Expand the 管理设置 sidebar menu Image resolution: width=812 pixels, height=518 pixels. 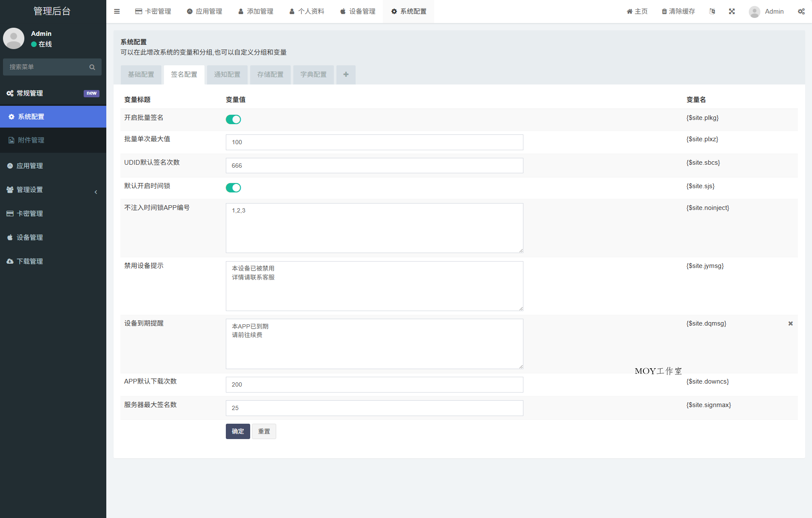point(53,190)
